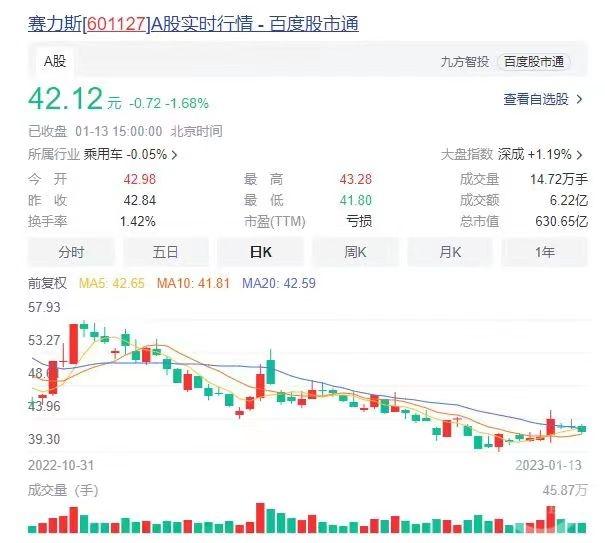Click the 今开 value 42.98

pyautogui.click(x=140, y=179)
